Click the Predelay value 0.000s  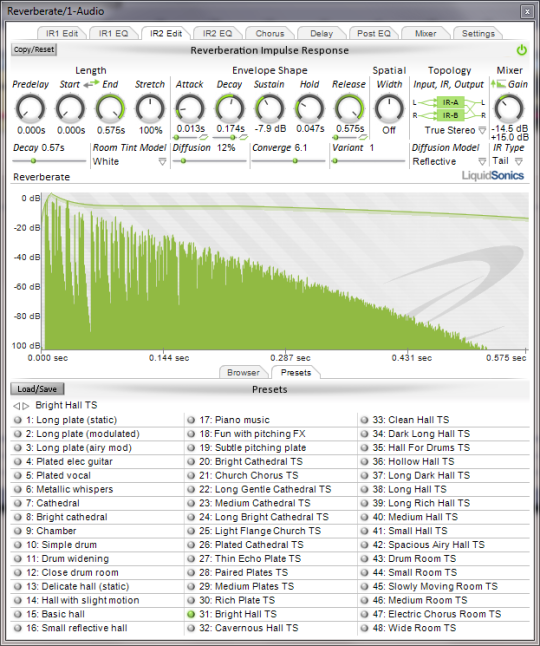[x=31, y=130]
